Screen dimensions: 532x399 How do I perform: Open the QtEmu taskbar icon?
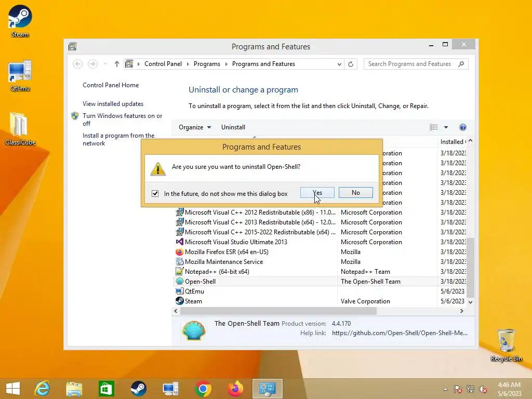(x=170, y=389)
